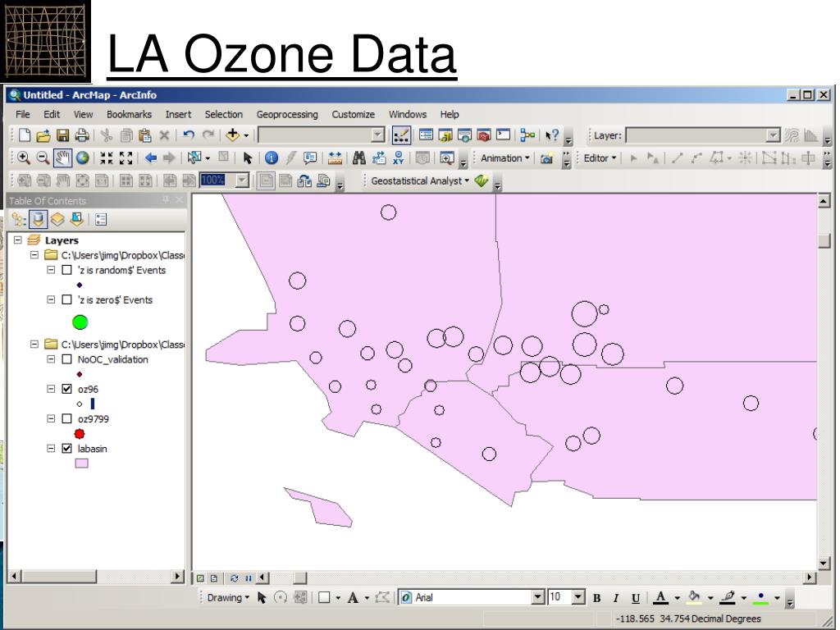This screenshot has height=630, width=840.
Task: Open the Arial font name dropdown
Action: (538, 597)
